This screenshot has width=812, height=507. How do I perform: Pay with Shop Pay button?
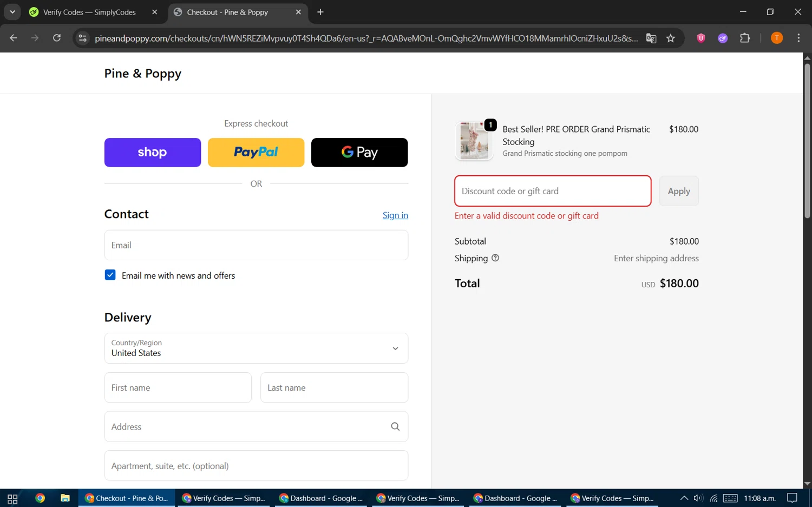152,153
